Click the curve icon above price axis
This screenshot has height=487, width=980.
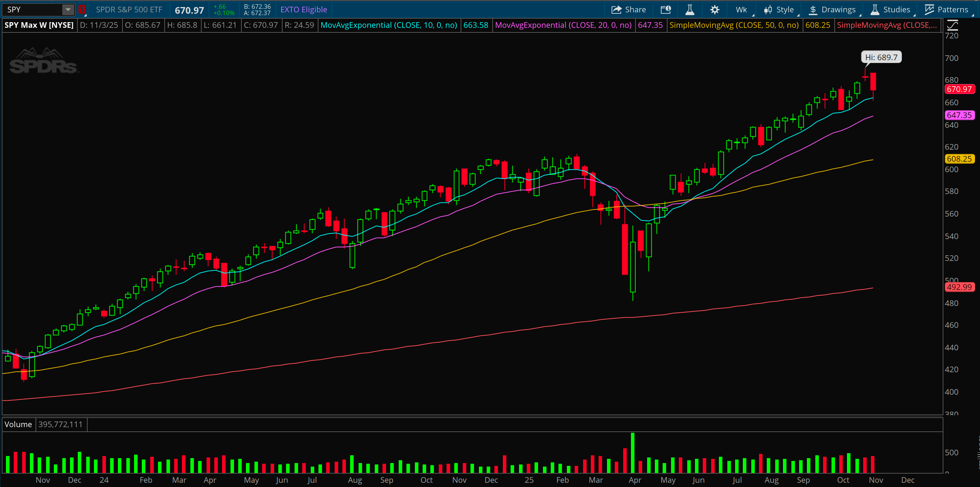click(x=952, y=25)
